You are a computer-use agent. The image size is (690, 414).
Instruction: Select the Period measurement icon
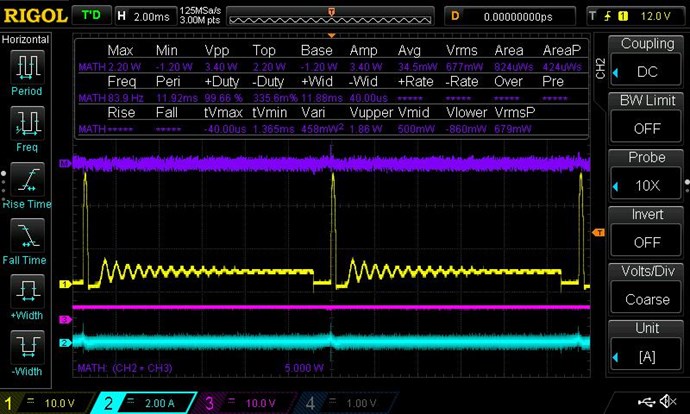27,68
